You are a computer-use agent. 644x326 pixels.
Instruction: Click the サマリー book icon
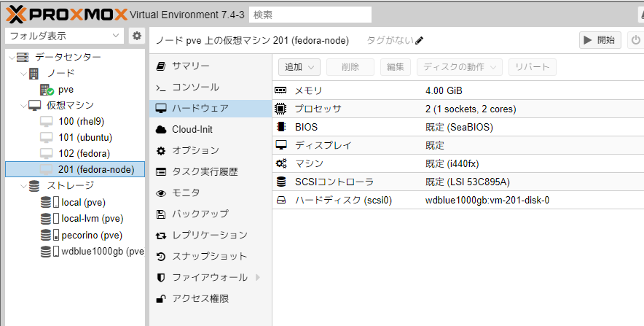(161, 66)
